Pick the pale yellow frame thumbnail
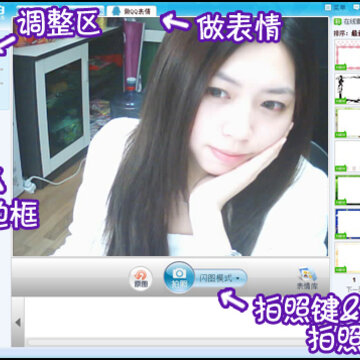The image size is (360, 360). (x=347, y=258)
